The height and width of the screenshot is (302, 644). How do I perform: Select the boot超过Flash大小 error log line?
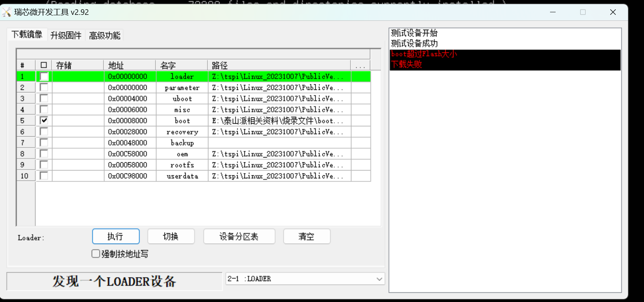click(x=423, y=54)
